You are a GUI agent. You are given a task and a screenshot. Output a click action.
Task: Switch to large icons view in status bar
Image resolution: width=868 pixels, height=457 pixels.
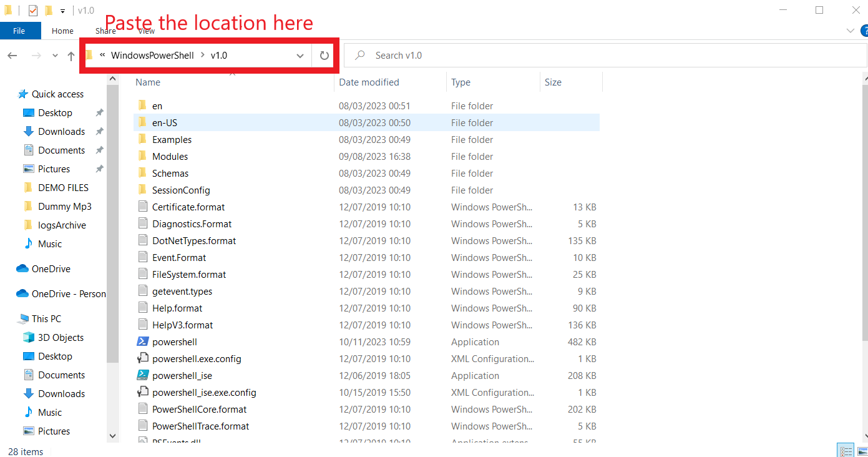(861, 451)
